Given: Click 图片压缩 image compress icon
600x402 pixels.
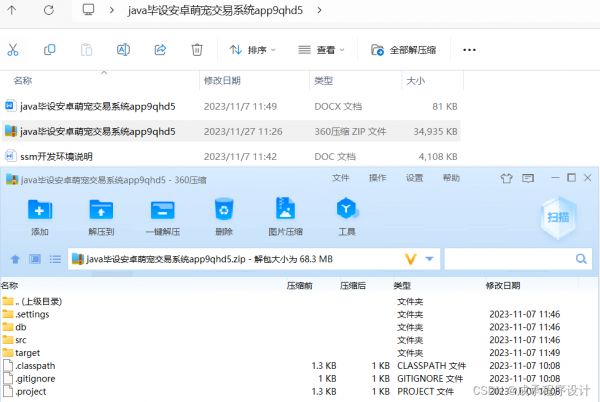Looking at the screenshot, I should coord(285,217).
